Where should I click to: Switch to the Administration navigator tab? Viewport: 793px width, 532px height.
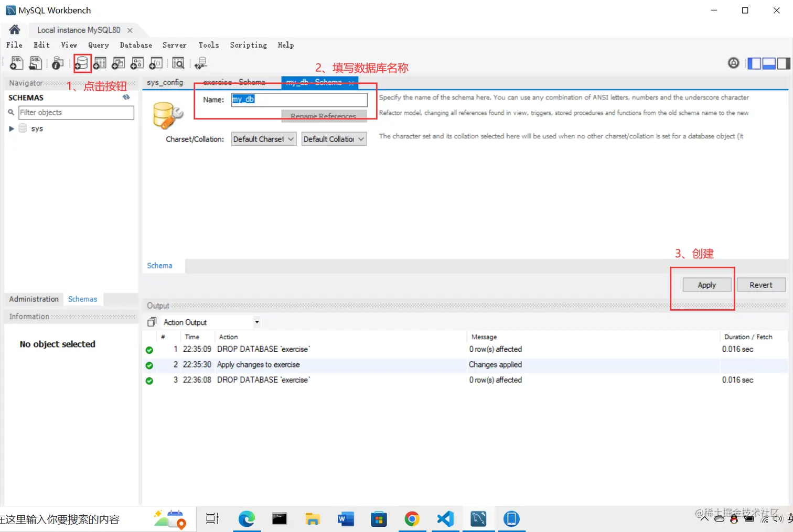point(34,299)
